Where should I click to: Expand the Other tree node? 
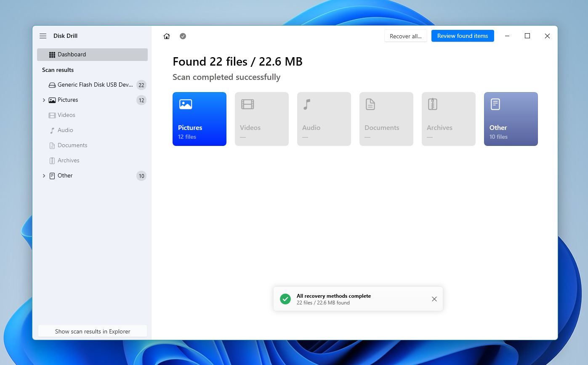pyautogui.click(x=44, y=176)
